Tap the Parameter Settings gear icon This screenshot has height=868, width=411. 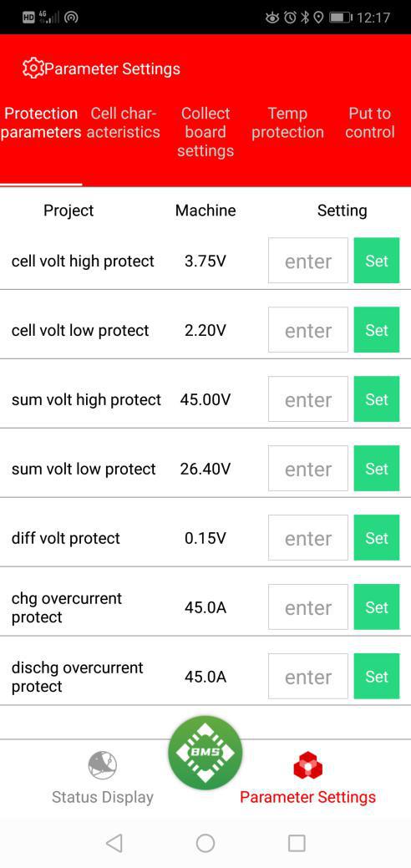tap(33, 69)
